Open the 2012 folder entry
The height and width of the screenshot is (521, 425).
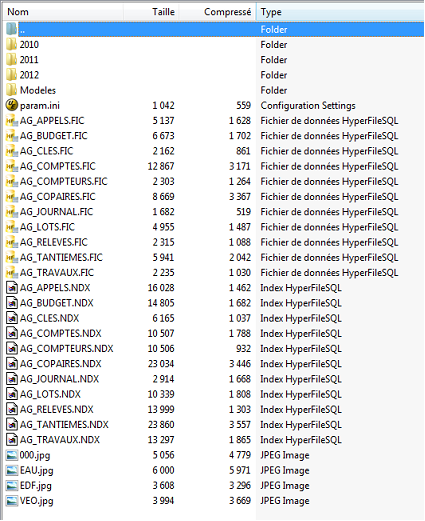tap(29, 75)
